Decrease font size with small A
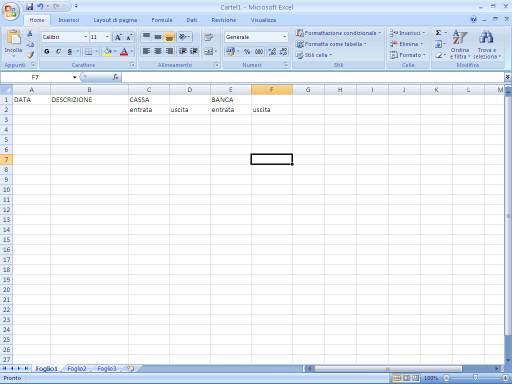This screenshot has width=512, height=384. pyautogui.click(x=129, y=37)
